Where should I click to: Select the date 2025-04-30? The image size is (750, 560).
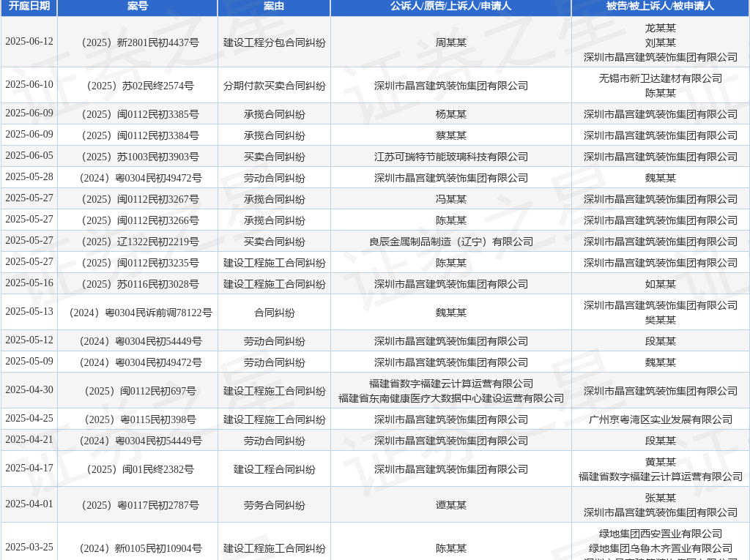point(29,389)
